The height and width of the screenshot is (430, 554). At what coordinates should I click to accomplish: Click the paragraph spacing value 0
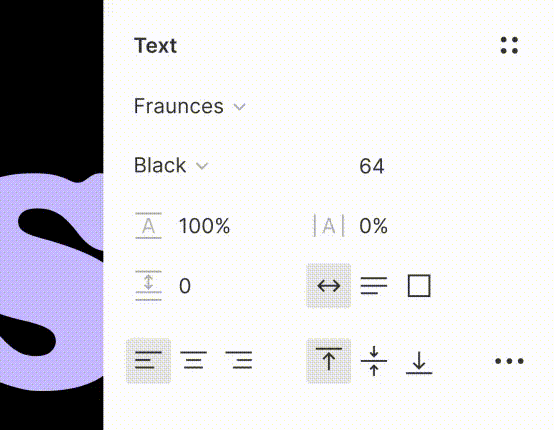[x=185, y=286]
